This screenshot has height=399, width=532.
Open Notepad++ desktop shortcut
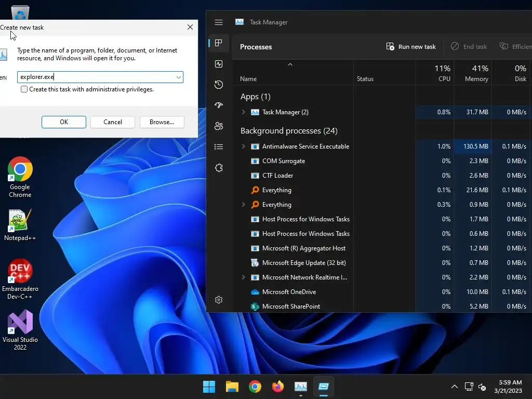pyautogui.click(x=20, y=224)
